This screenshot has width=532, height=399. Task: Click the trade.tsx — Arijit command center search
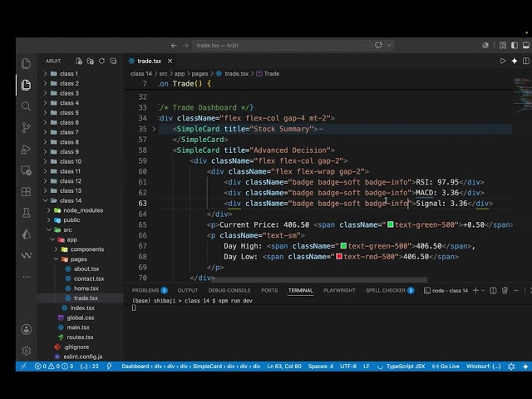[x=282, y=46]
